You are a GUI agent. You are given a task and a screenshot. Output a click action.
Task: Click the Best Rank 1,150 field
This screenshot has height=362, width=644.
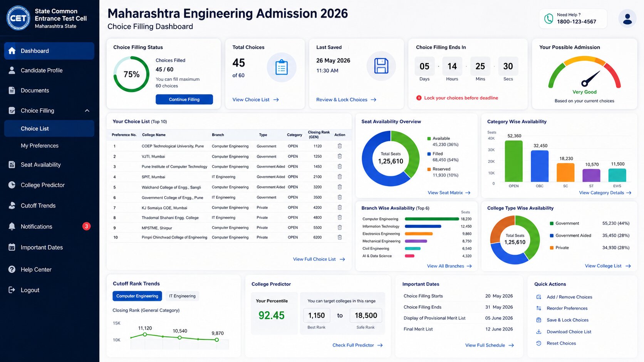(317, 315)
